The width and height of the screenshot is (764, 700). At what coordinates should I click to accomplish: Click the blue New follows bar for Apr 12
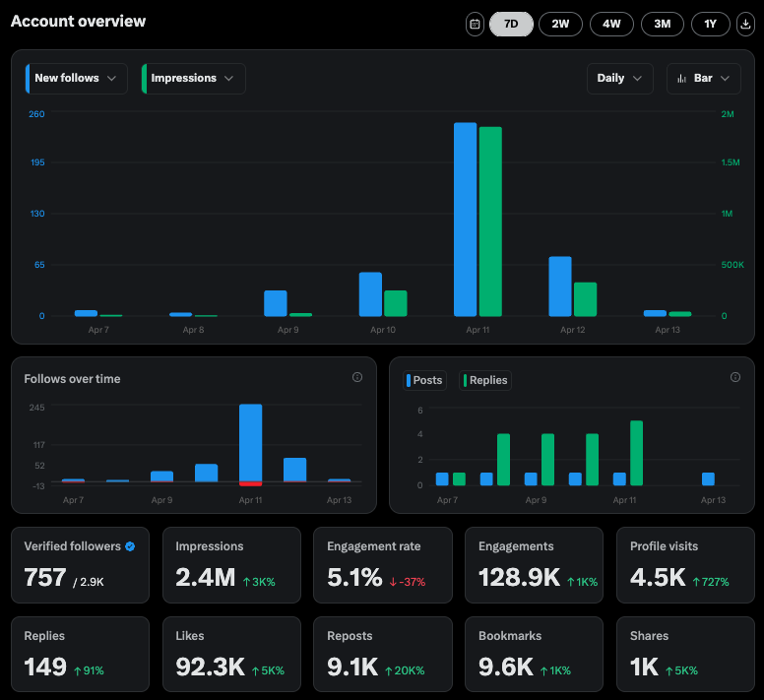pos(560,286)
